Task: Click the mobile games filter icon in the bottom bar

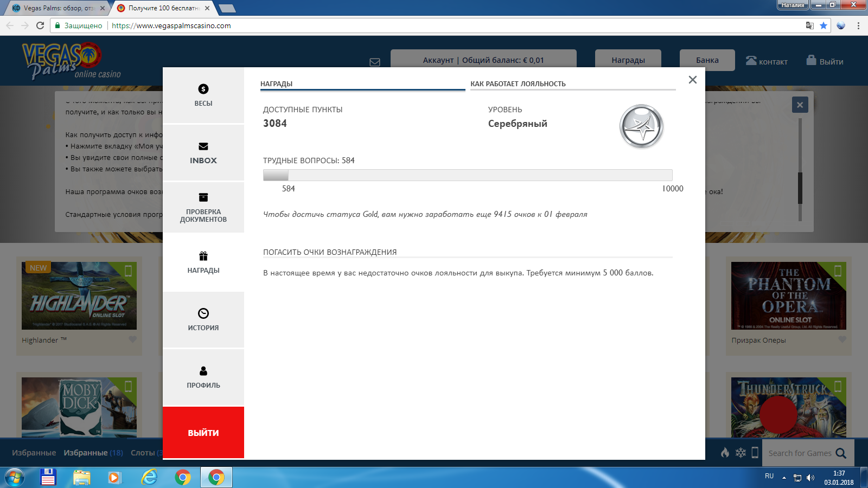Action: [x=755, y=453]
